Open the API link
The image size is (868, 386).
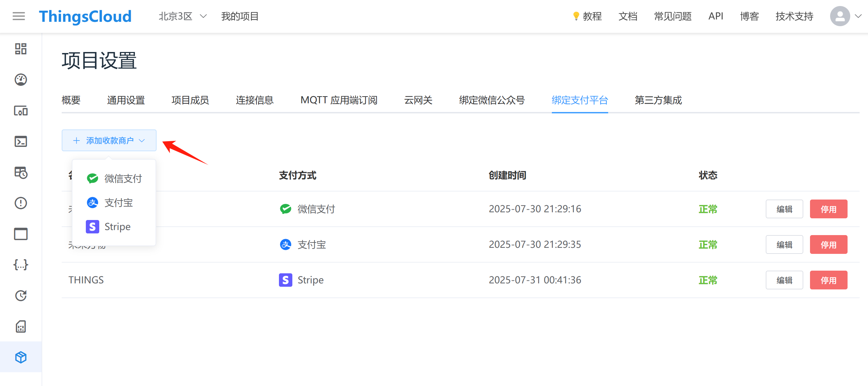tap(716, 16)
